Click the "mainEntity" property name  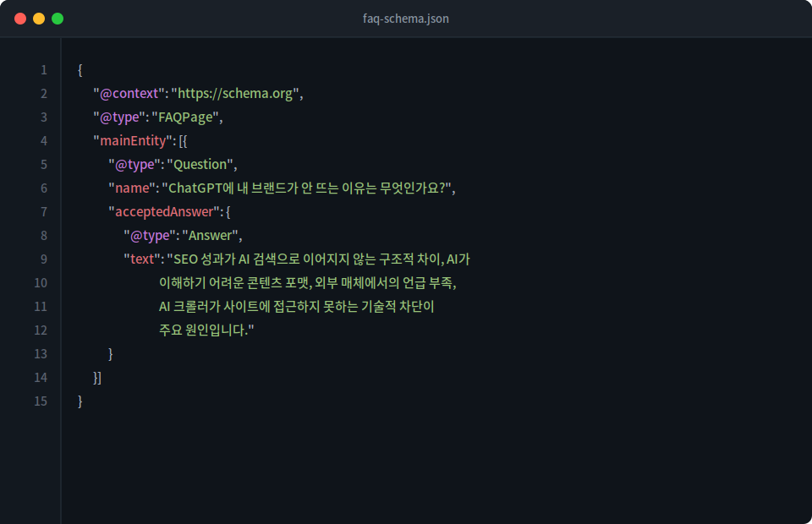tap(131, 140)
